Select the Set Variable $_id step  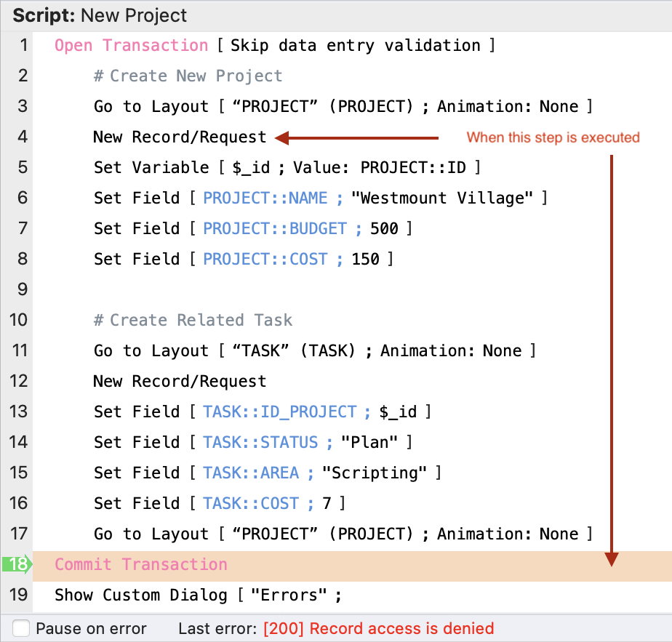(287, 168)
